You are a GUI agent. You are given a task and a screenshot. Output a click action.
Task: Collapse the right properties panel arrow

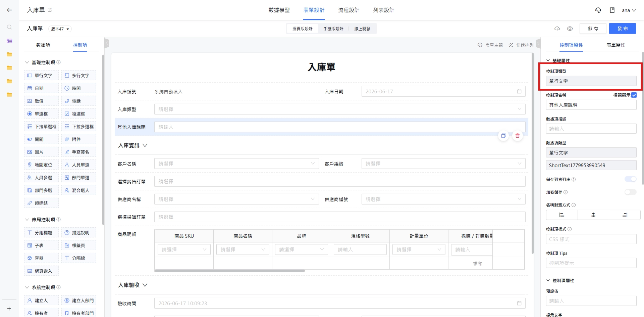538,43
